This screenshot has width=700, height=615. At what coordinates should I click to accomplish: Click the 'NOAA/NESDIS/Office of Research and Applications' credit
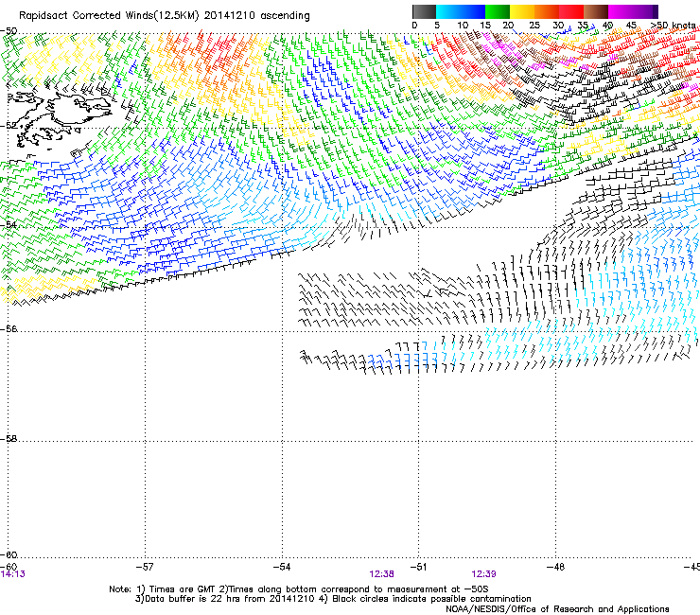point(557,609)
